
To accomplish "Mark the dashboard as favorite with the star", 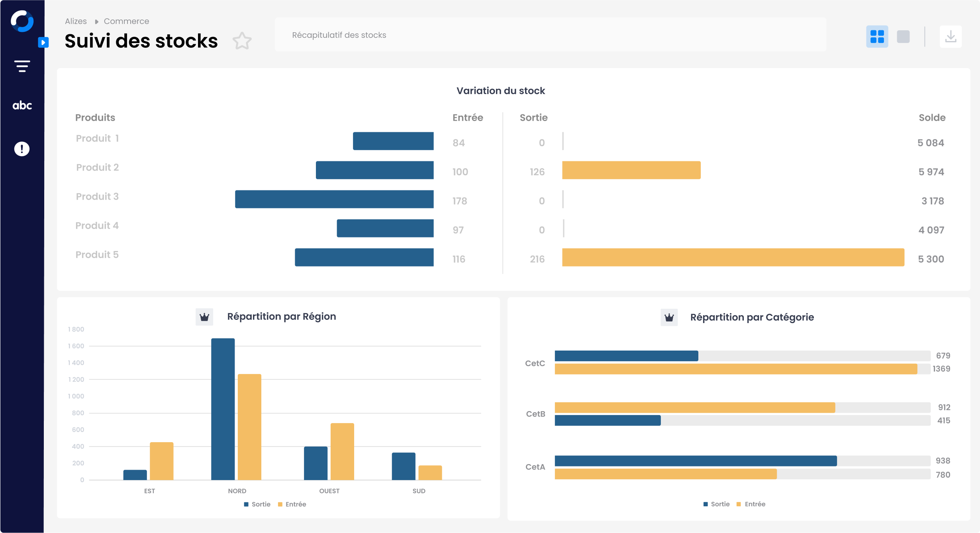I will tap(242, 41).
